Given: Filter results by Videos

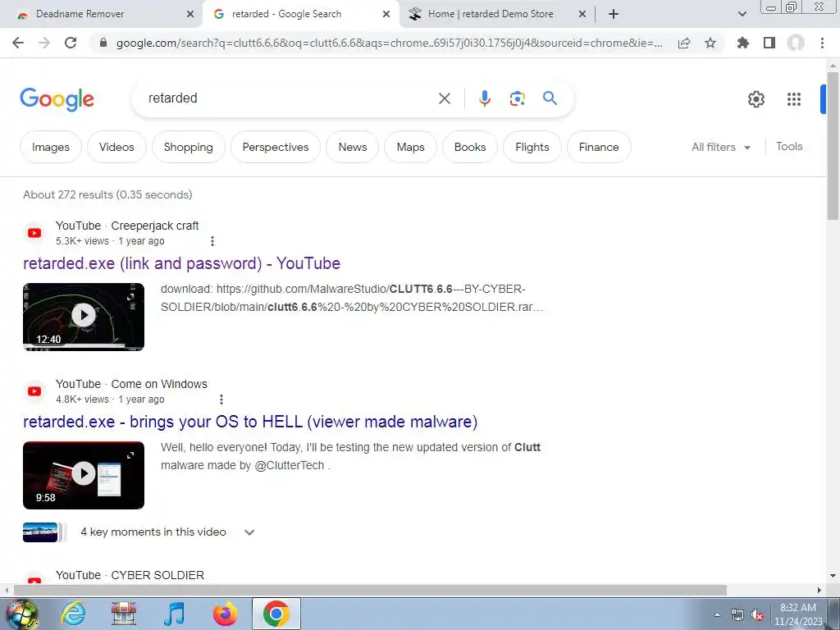Looking at the screenshot, I should coord(116,147).
